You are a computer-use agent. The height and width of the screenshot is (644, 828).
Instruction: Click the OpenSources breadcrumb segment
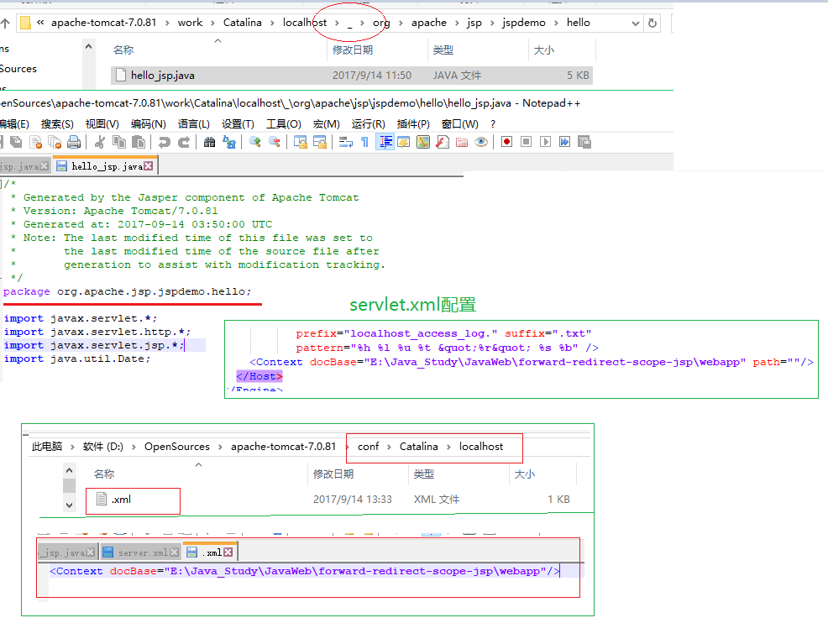point(177,447)
